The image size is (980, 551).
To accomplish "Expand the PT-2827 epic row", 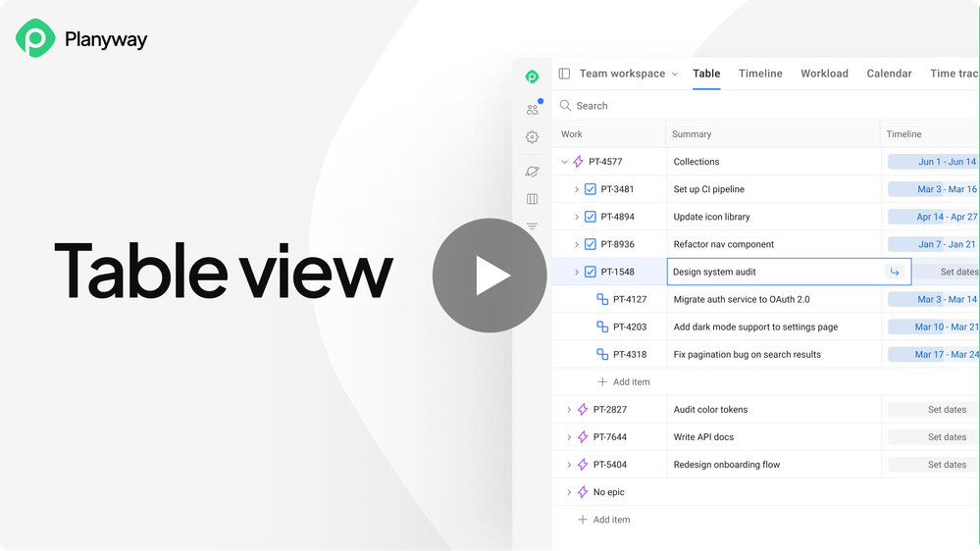I will point(569,410).
